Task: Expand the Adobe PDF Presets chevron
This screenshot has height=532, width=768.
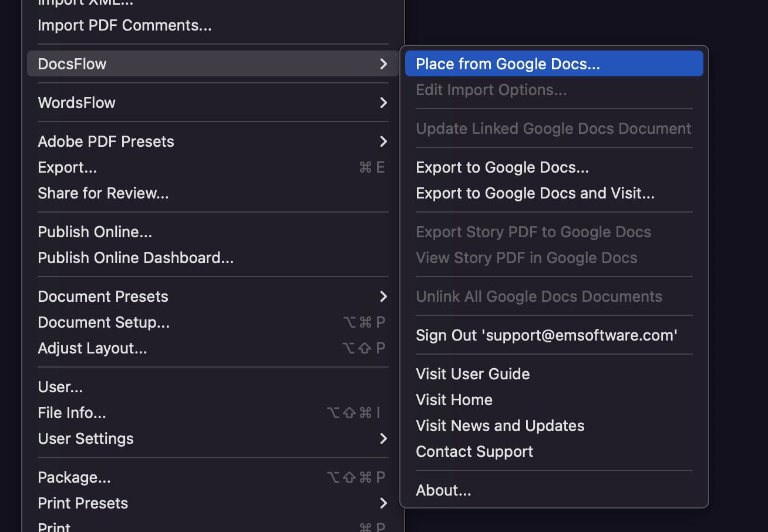Action: pos(383,142)
